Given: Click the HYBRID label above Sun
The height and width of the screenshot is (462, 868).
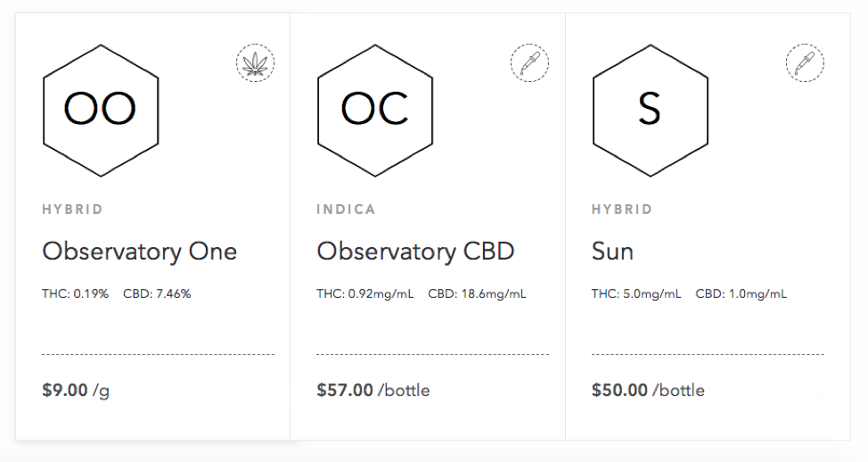Looking at the screenshot, I should (x=622, y=210).
